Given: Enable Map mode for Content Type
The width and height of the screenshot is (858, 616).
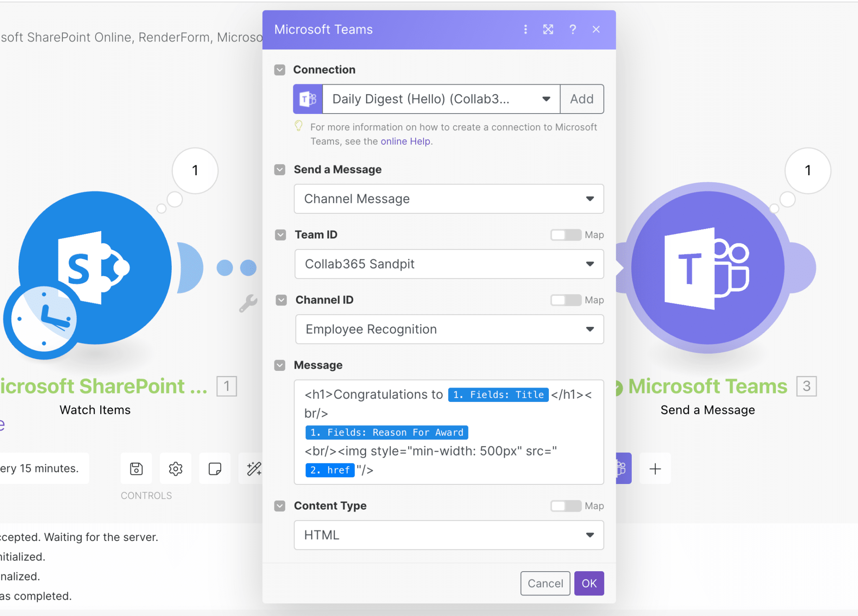Looking at the screenshot, I should tap(566, 506).
